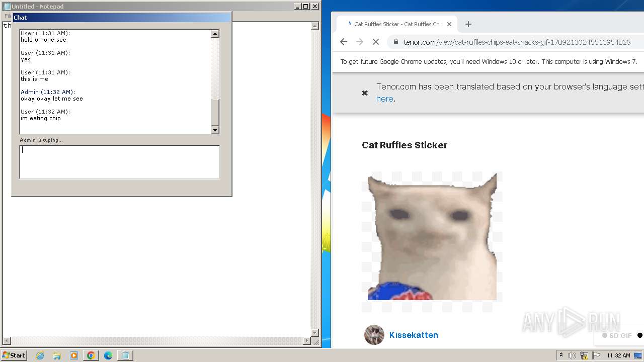This screenshot has height=362, width=644.
Task: Click the 'okay okay let me see' message
Action: [52, 99]
